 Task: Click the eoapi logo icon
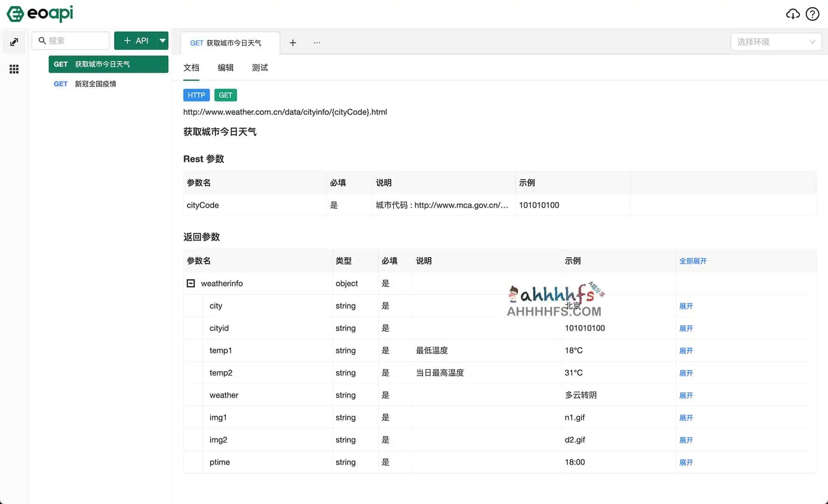(15, 14)
